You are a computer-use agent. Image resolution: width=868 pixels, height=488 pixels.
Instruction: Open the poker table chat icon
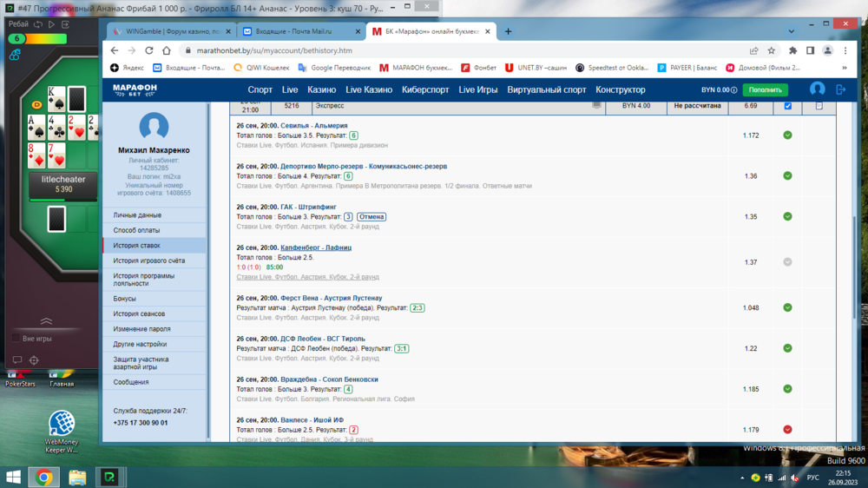coord(16,359)
